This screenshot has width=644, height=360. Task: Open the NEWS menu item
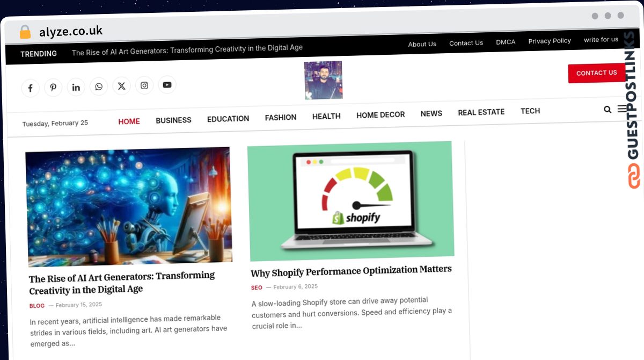click(431, 113)
